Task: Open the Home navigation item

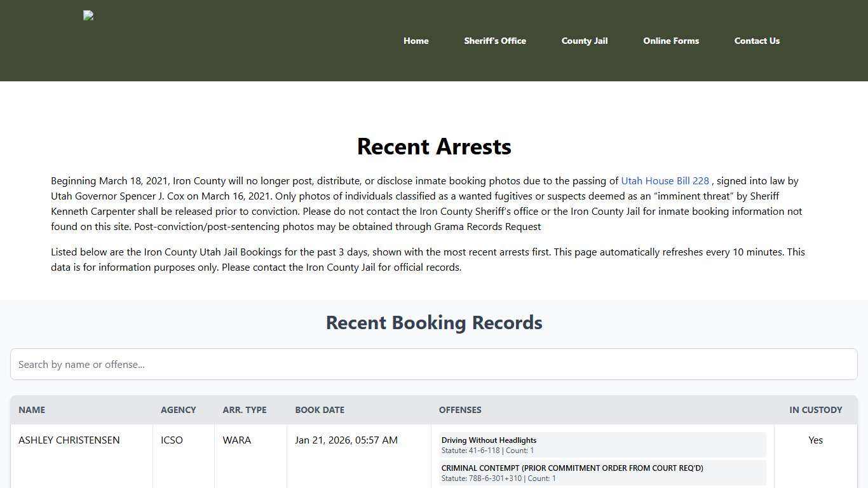Action: pyautogui.click(x=416, y=41)
